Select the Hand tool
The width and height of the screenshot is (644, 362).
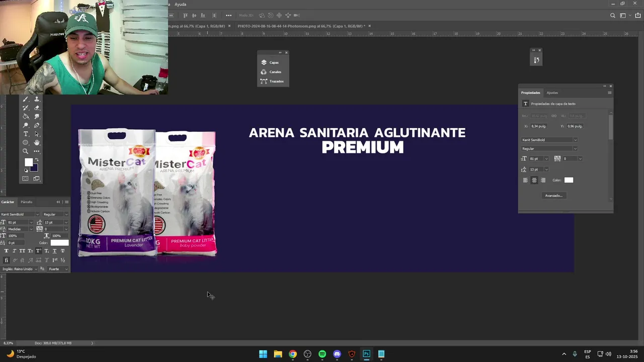click(x=37, y=142)
